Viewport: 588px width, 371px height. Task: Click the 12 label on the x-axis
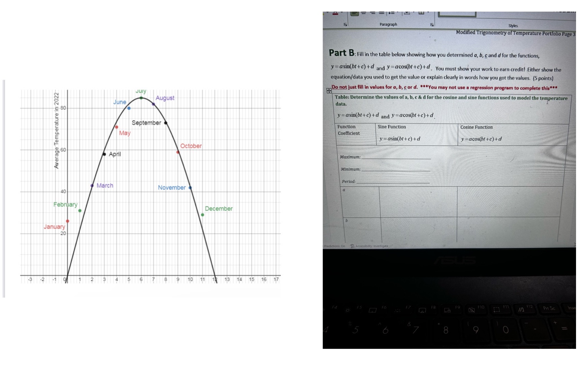215,279
